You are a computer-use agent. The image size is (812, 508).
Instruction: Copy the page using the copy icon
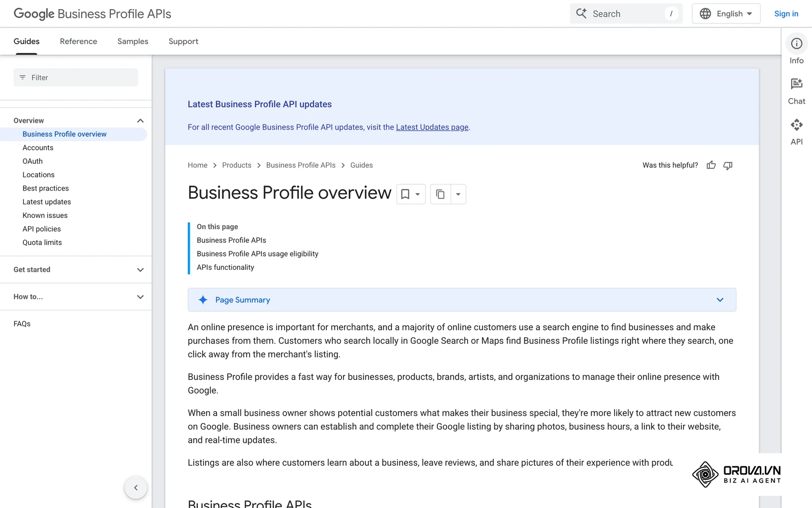[440, 194]
